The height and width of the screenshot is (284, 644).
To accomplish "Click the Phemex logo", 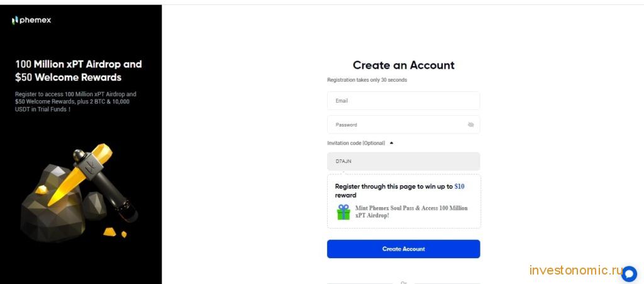I will [31, 20].
